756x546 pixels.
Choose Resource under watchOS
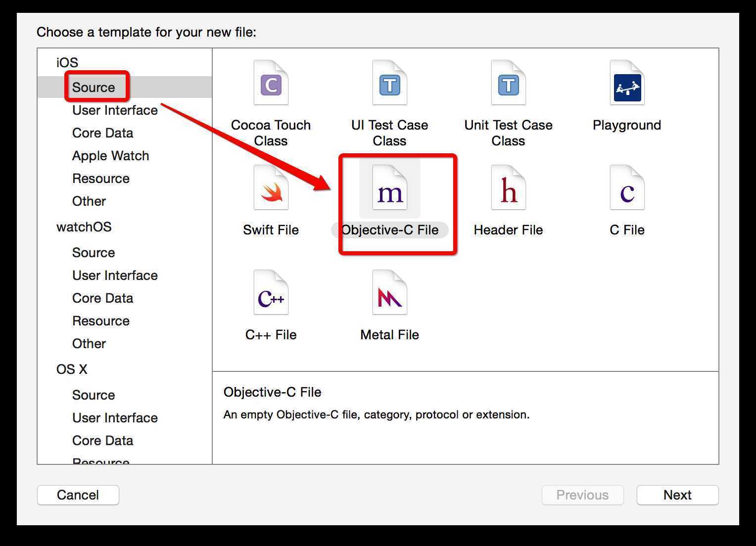(101, 321)
